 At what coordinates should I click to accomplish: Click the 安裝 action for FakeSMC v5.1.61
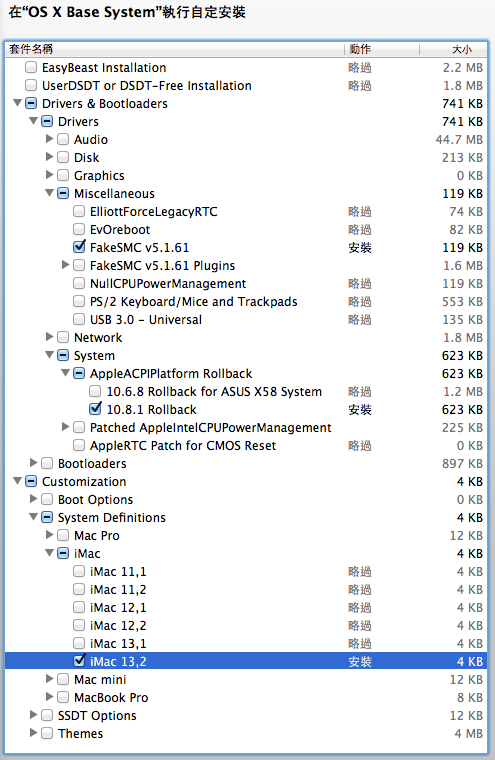point(360,248)
